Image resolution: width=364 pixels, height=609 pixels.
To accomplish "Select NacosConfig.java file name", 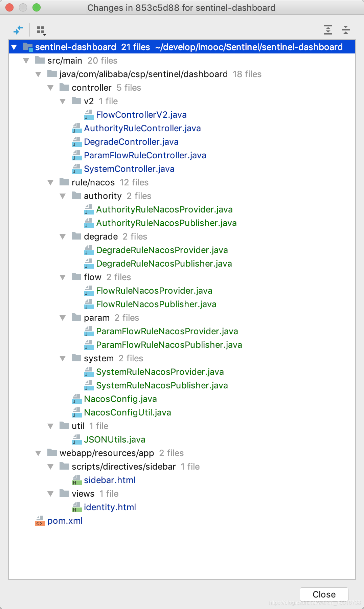I will (120, 399).
